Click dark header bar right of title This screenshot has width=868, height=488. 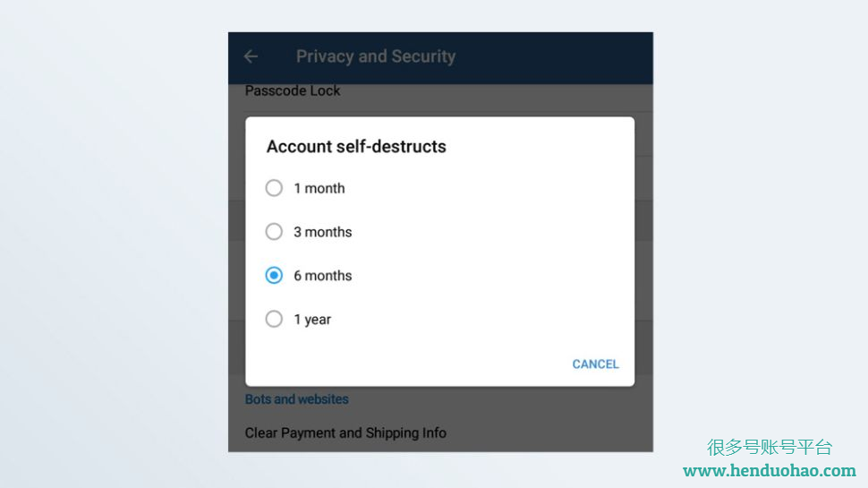click(x=554, y=56)
